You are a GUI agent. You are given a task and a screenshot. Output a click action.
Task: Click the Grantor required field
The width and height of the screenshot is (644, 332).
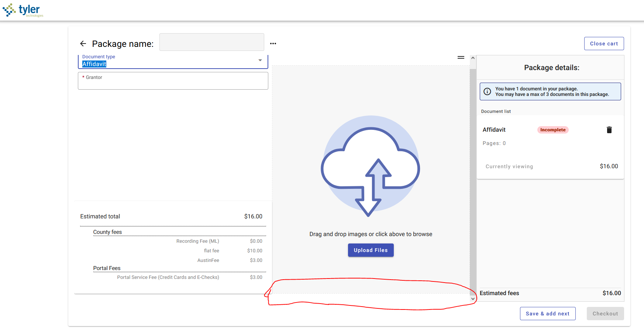(173, 80)
